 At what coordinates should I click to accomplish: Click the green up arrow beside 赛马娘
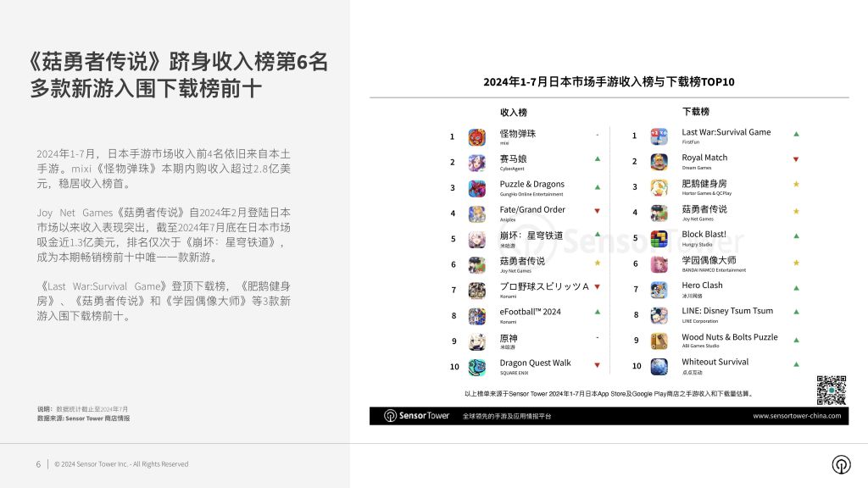598,158
